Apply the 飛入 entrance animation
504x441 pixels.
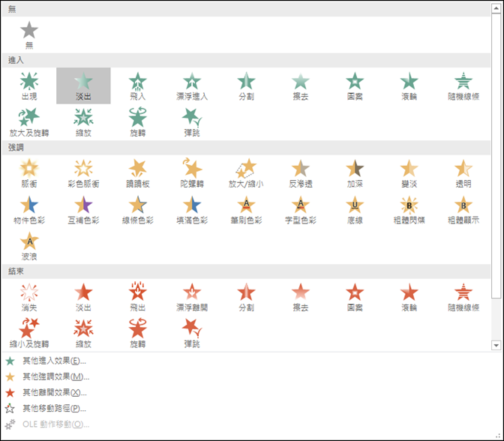coord(137,85)
